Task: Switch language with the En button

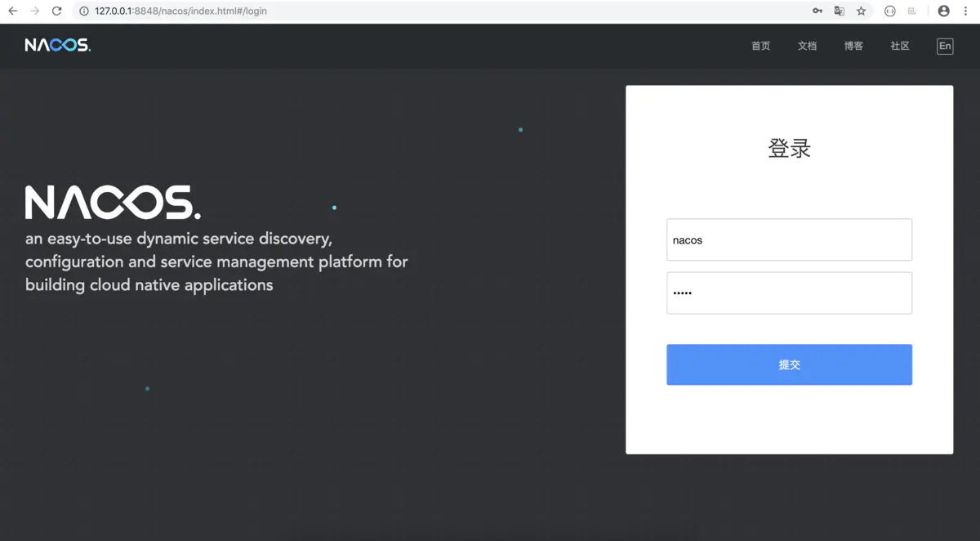Action: coord(945,46)
